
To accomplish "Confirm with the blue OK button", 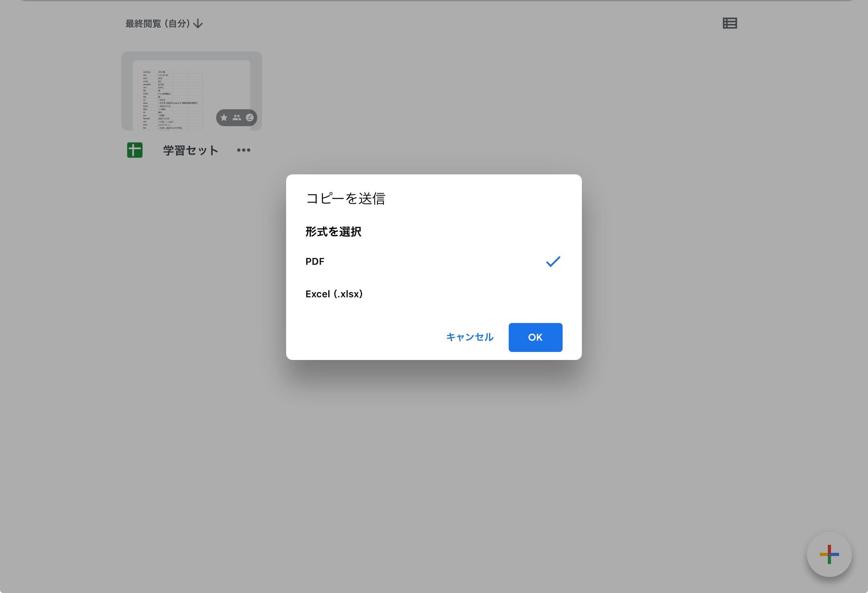I will 535,337.
